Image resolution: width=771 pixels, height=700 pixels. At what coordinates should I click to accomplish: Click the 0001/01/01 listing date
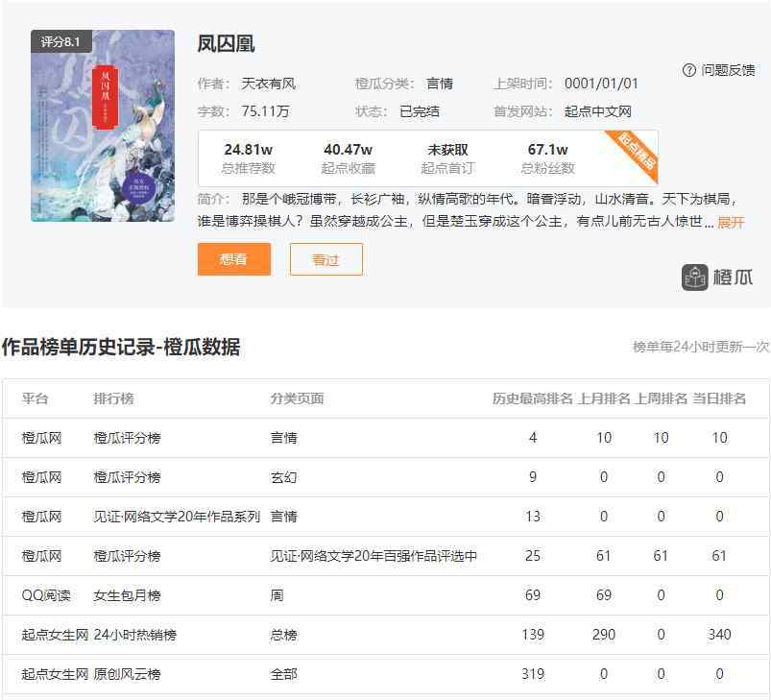pos(601,84)
